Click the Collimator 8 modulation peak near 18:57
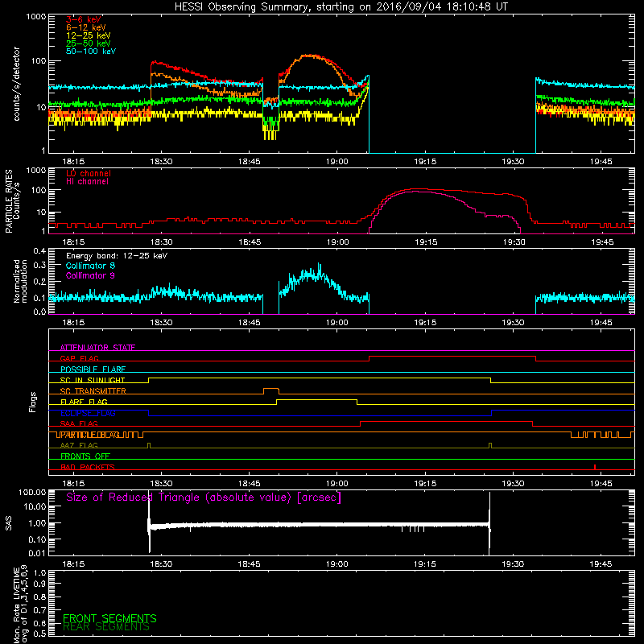Image resolution: width=644 pixels, height=644 pixels. pos(319,266)
